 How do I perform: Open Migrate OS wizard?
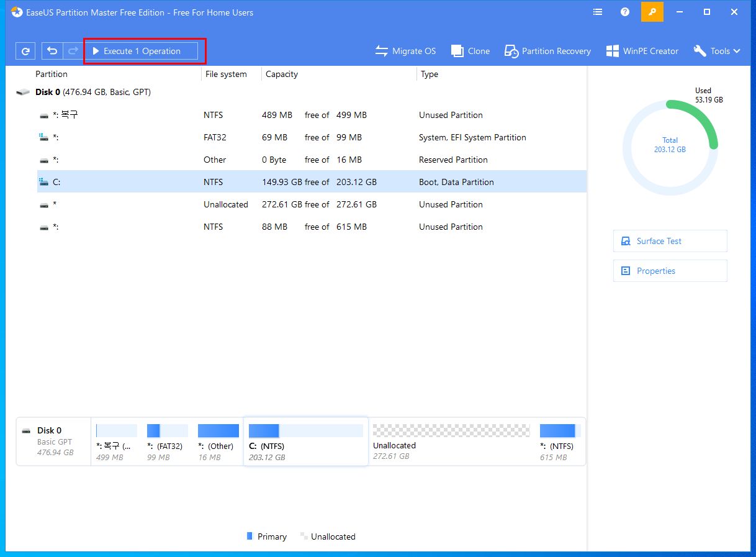406,51
